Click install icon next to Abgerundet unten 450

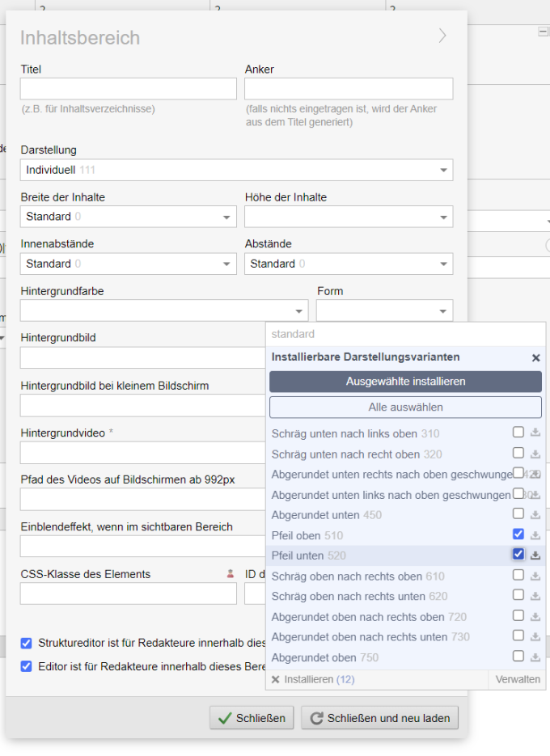pyautogui.click(x=535, y=514)
